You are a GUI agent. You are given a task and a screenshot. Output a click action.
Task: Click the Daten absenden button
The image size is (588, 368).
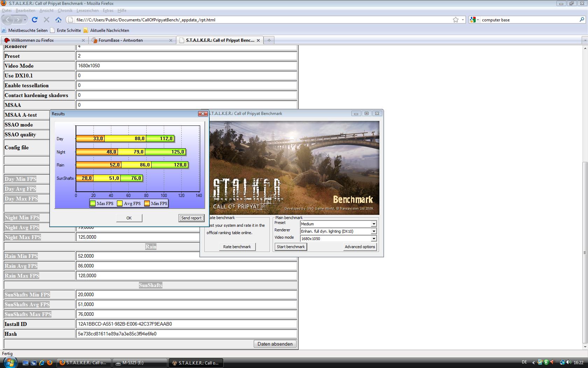point(275,344)
